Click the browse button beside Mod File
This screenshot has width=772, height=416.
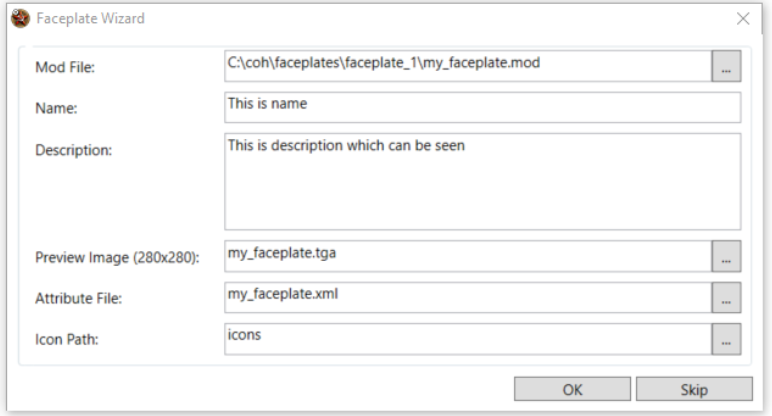pos(726,66)
